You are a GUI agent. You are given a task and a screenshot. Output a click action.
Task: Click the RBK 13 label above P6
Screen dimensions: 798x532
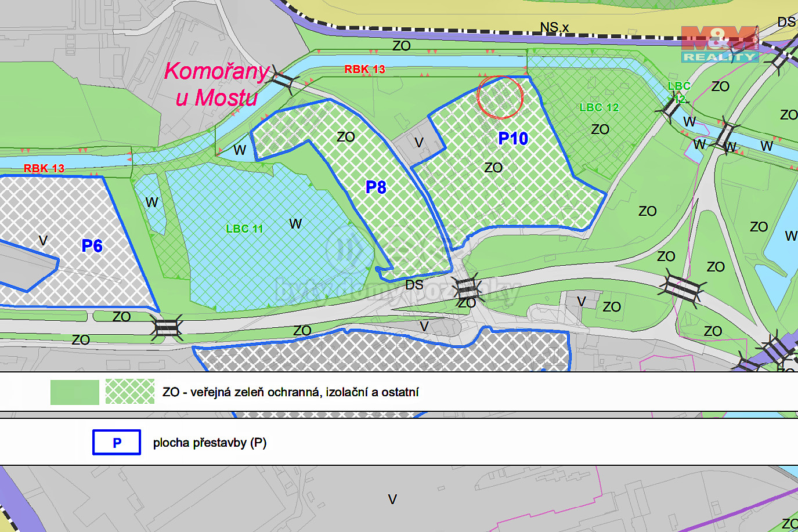click(44, 169)
